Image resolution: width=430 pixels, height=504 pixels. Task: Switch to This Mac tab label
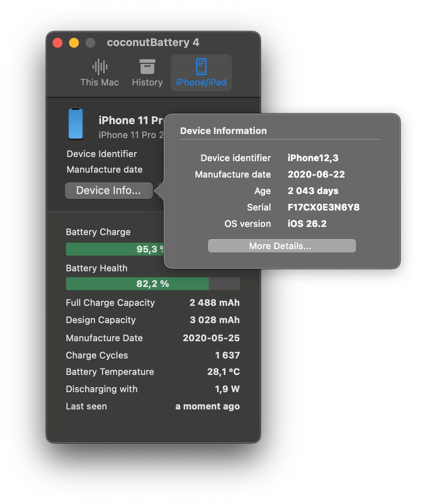coord(99,82)
